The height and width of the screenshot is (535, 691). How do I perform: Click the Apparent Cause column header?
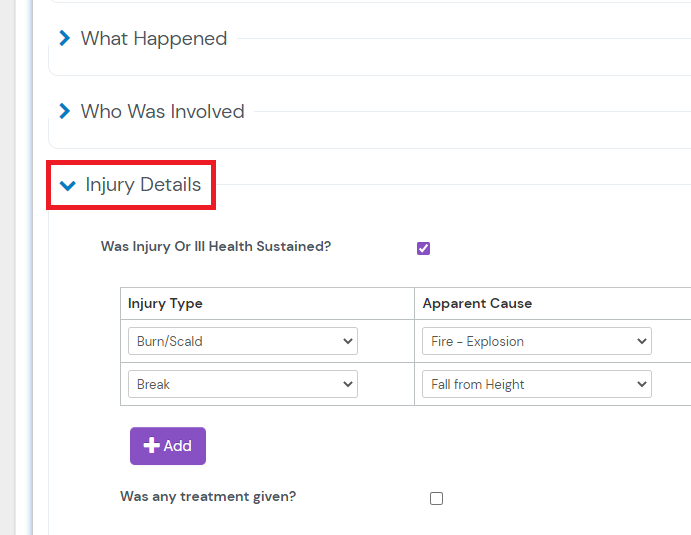(x=477, y=303)
